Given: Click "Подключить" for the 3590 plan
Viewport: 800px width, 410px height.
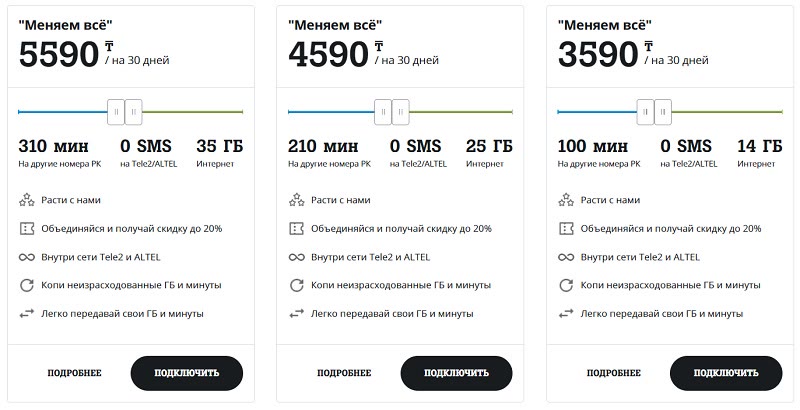Looking at the screenshot, I should (x=726, y=373).
